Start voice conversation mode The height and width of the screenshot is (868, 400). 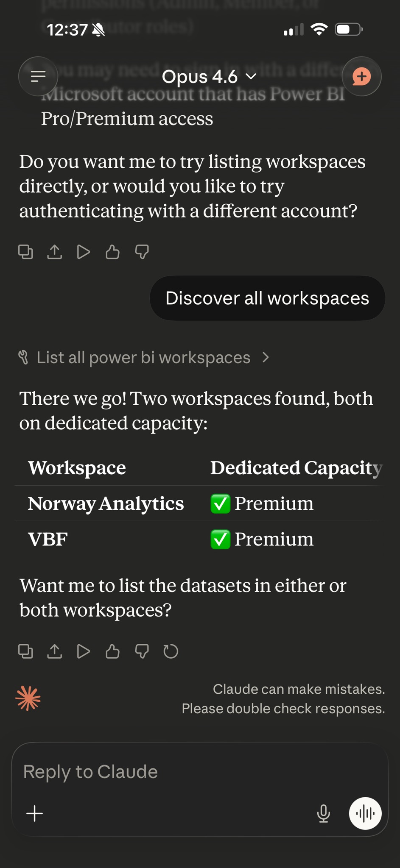[x=365, y=813]
